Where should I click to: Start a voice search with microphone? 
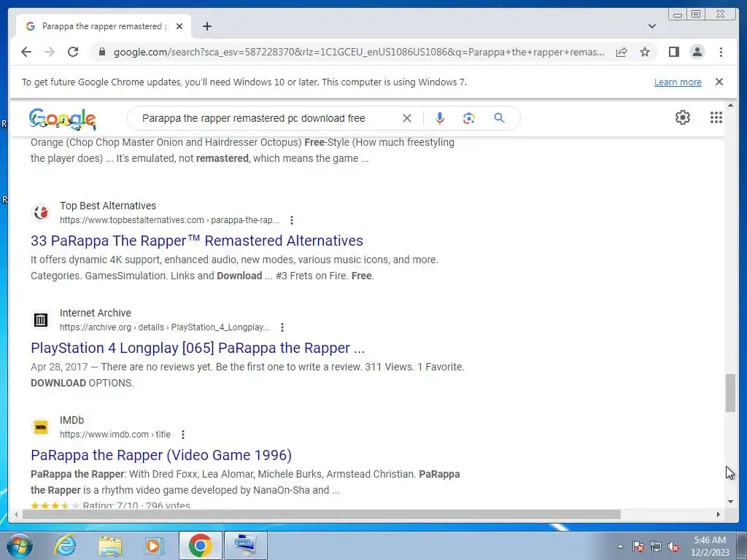tap(440, 118)
